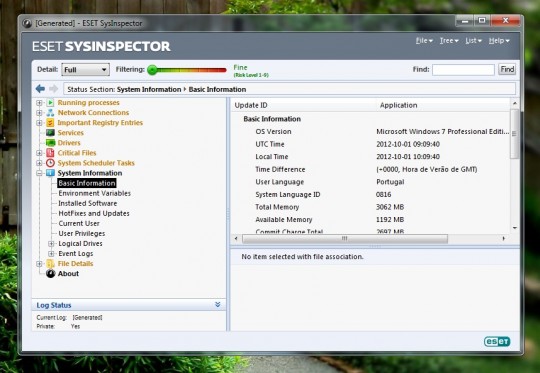Open the Help menu
This screenshot has width=540, height=373.
point(499,41)
